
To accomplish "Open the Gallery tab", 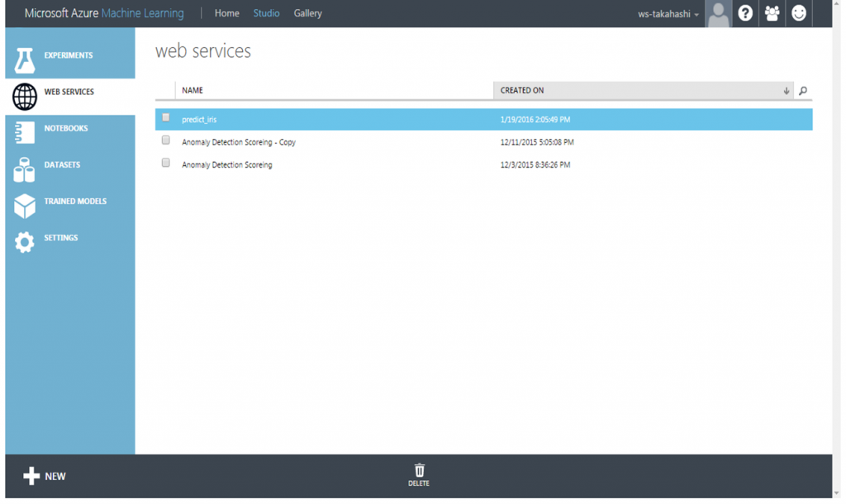I will click(307, 13).
